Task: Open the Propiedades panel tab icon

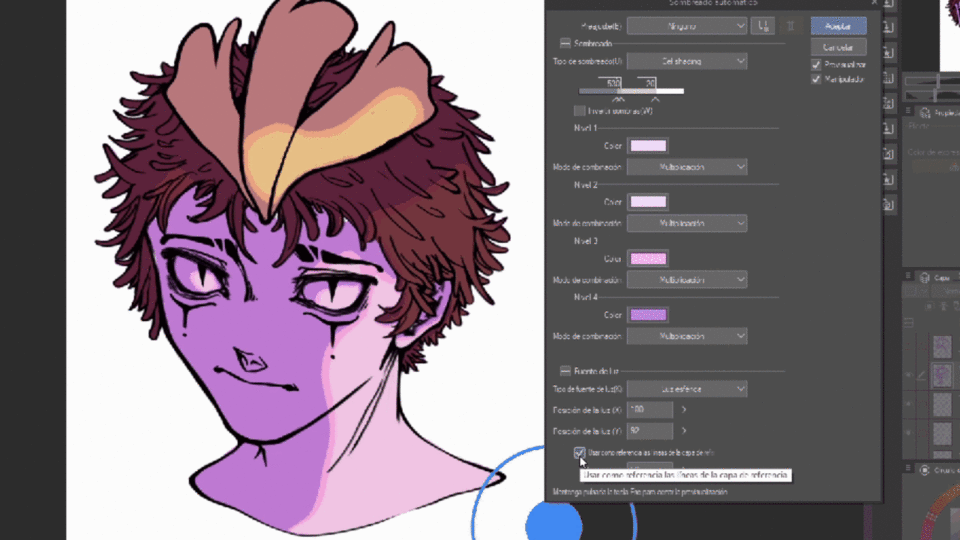Action: [x=924, y=112]
